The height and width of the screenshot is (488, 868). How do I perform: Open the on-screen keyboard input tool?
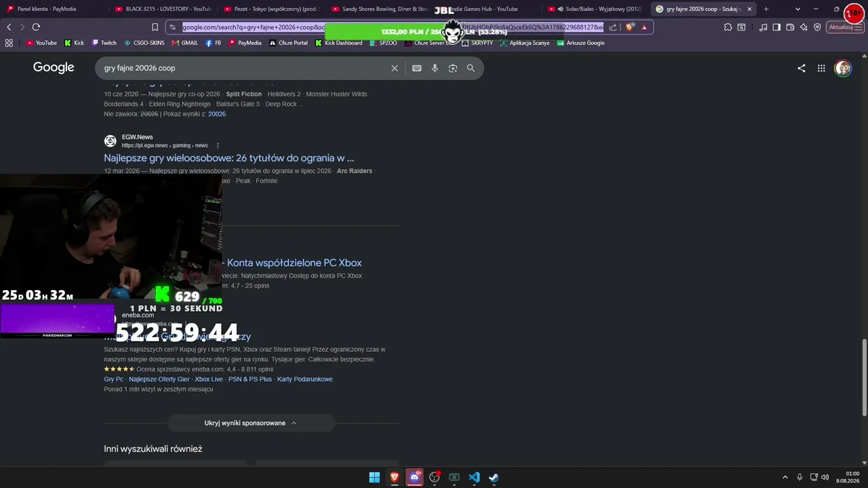point(416,68)
